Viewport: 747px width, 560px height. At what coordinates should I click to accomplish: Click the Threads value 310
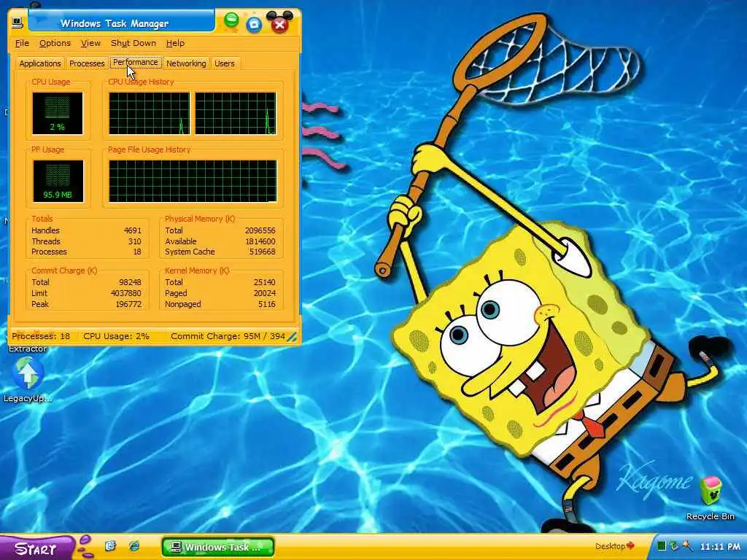pos(135,241)
